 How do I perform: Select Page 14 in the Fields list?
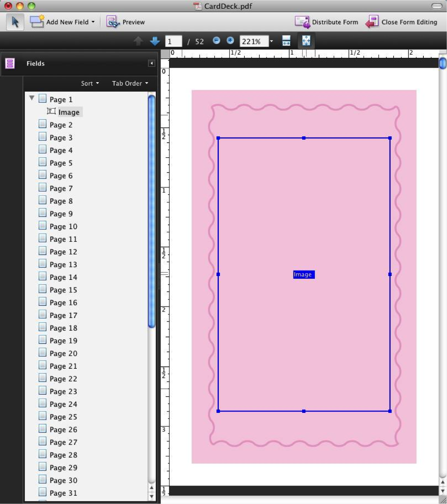tap(63, 278)
